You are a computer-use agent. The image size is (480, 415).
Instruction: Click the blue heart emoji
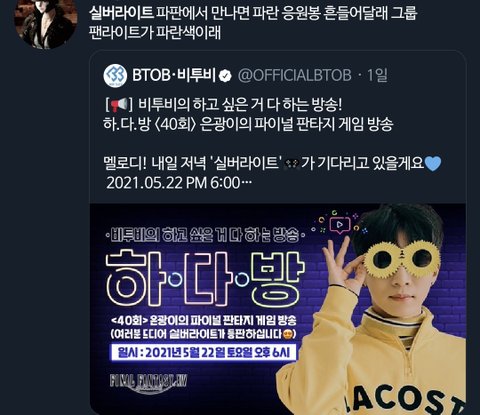(433, 164)
